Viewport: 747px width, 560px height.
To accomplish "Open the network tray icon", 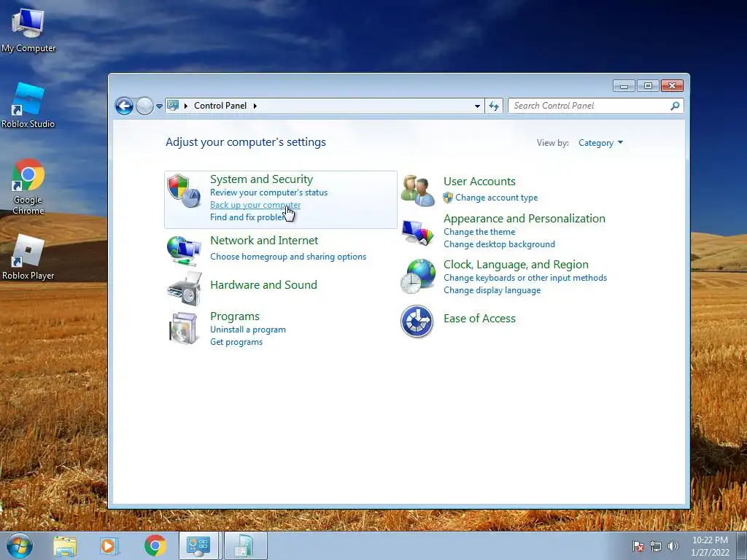I will pos(656,546).
